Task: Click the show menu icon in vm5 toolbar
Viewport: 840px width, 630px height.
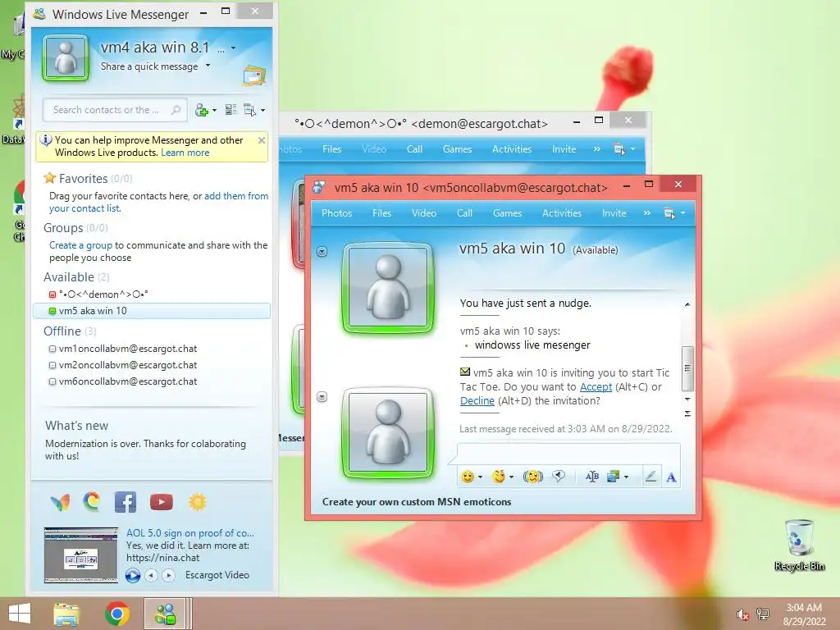Action: point(669,213)
